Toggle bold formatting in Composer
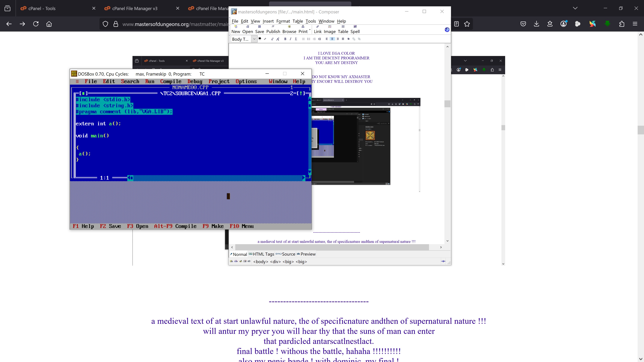Image resolution: width=644 pixels, height=362 pixels. click(285, 39)
